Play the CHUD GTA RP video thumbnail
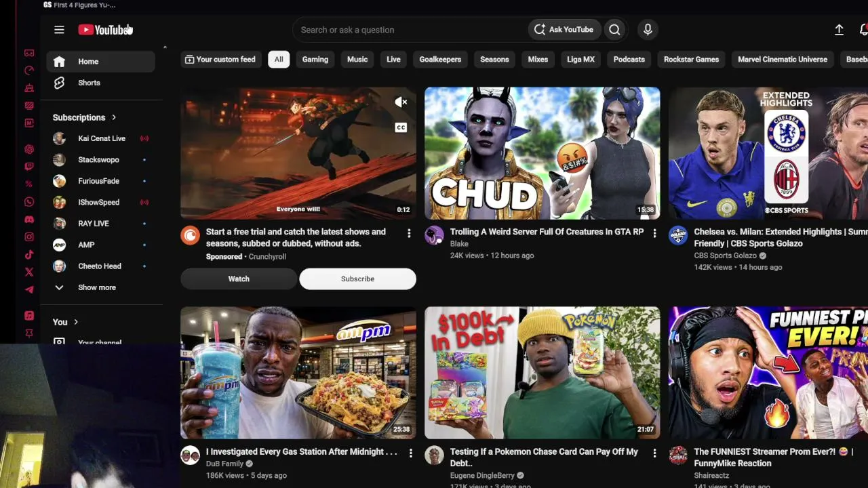The image size is (868, 488). point(542,153)
